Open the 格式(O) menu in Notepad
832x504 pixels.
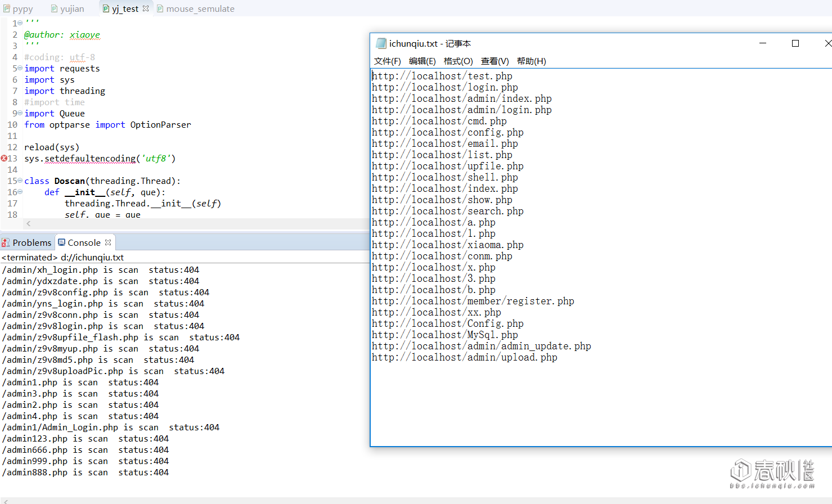click(x=458, y=61)
